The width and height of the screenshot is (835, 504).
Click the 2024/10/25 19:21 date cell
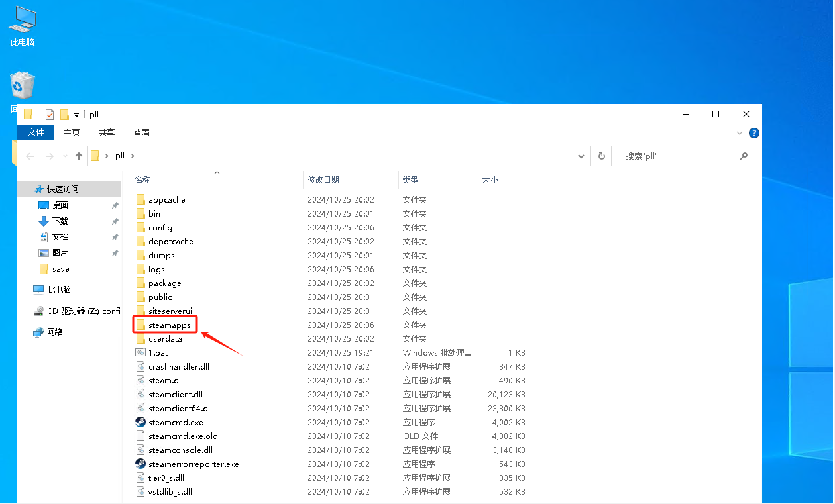tap(341, 352)
